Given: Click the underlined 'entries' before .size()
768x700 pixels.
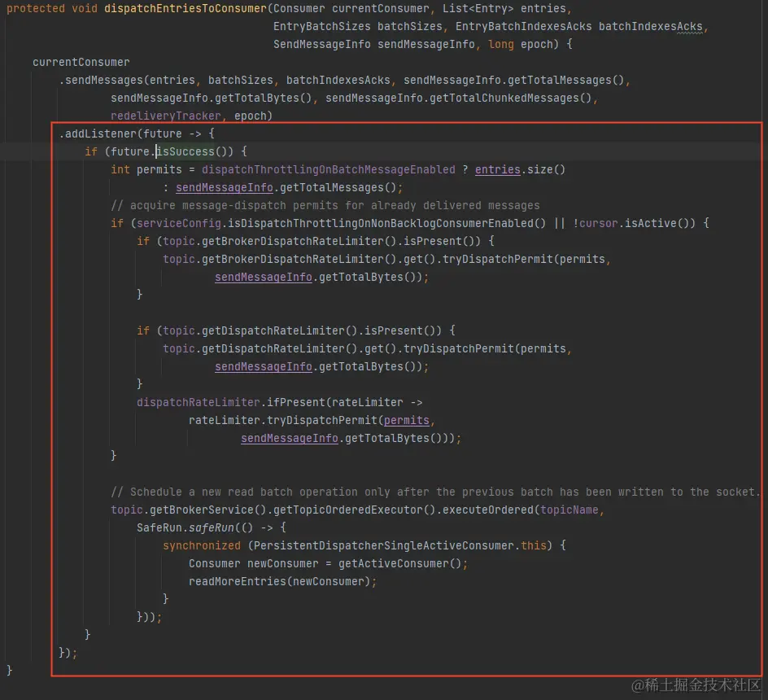Looking at the screenshot, I should click(497, 169).
